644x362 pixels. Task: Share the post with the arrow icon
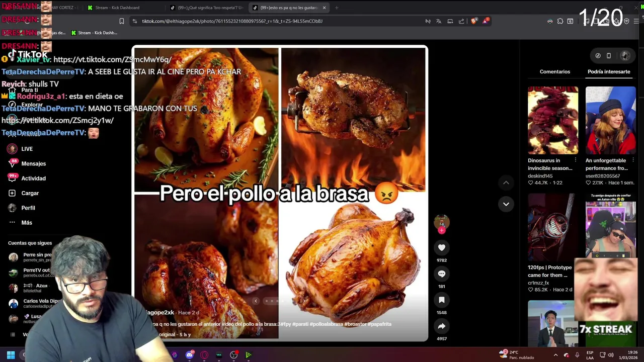click(x=441, y=326)
